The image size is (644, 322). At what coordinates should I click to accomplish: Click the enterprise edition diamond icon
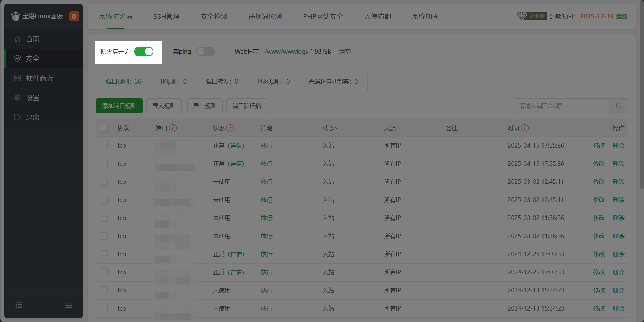tap(522, 16)
